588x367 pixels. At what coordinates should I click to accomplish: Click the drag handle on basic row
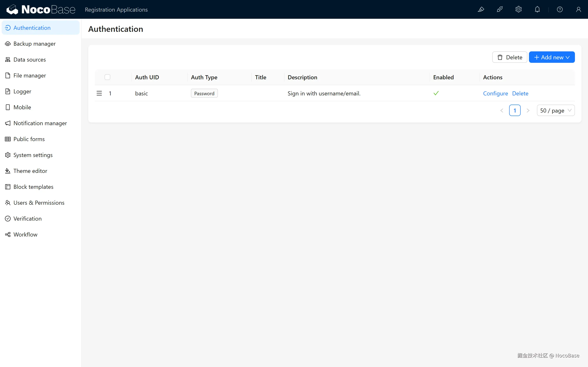pos(99,93)
